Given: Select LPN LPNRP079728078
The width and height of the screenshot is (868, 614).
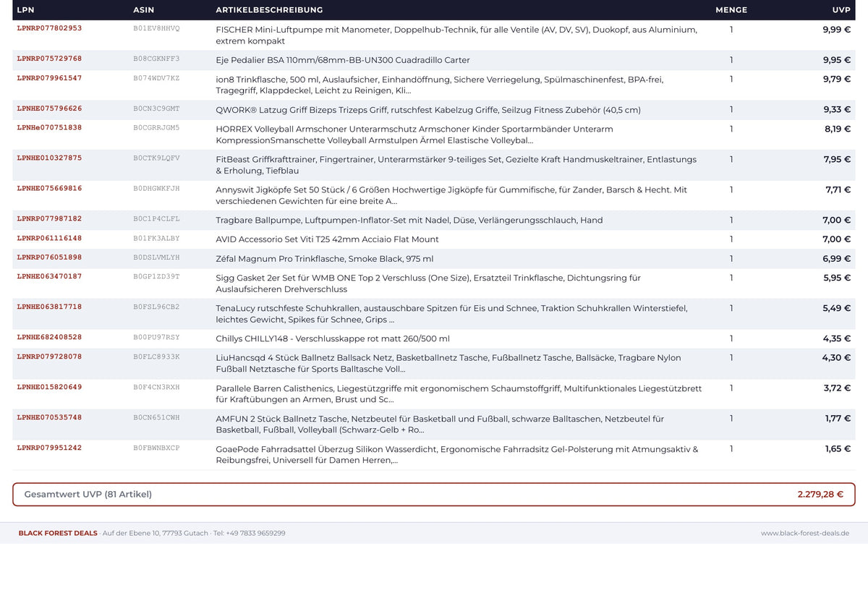Looking at the screenshot, I should coord(49,357).
